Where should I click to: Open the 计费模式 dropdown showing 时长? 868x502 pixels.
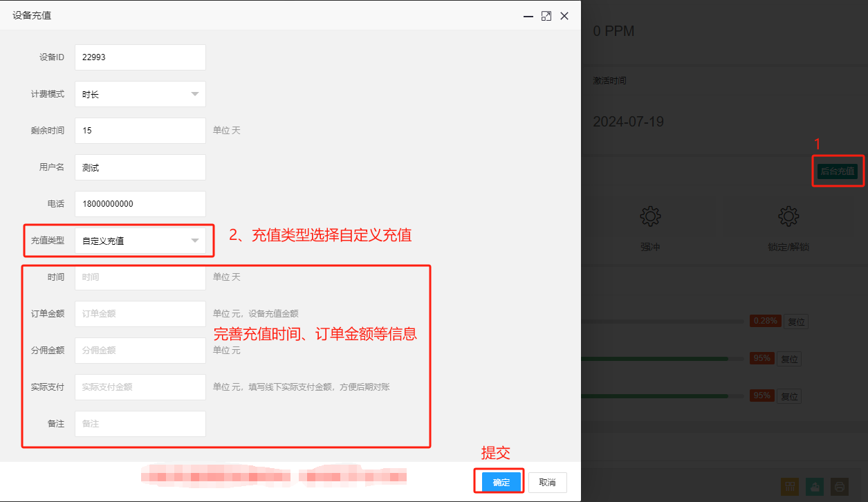click(x=140, y=94)
